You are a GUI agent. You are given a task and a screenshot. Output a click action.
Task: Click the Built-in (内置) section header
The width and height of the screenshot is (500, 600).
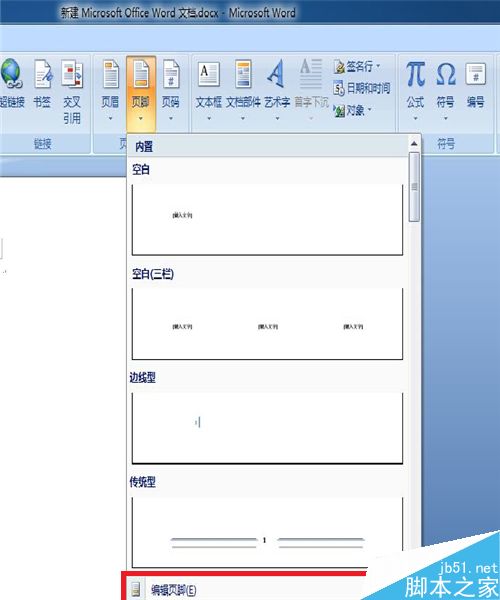click(268, 146)
